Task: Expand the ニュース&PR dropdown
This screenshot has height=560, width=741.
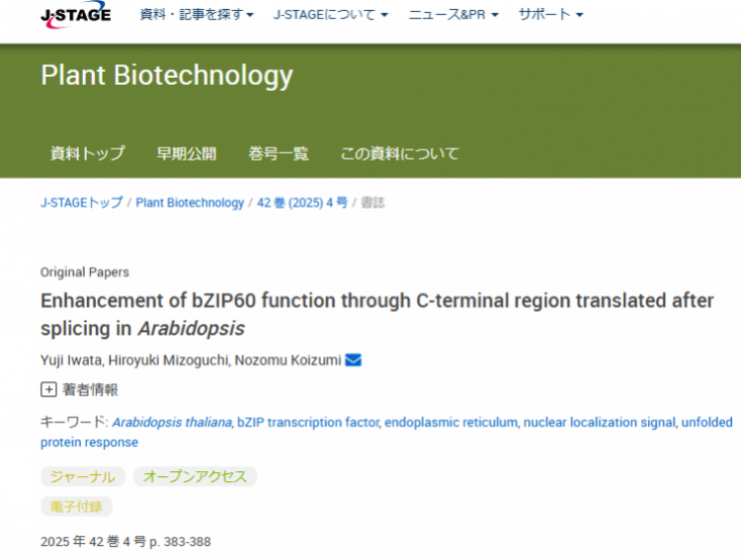Action: pos(453,15)
